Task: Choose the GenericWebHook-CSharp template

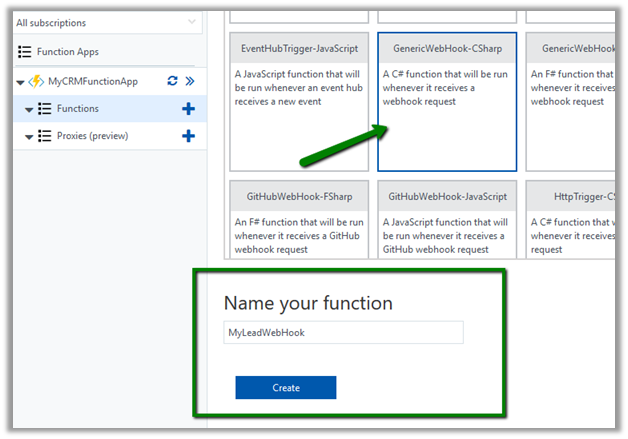Action: point(447,102)
